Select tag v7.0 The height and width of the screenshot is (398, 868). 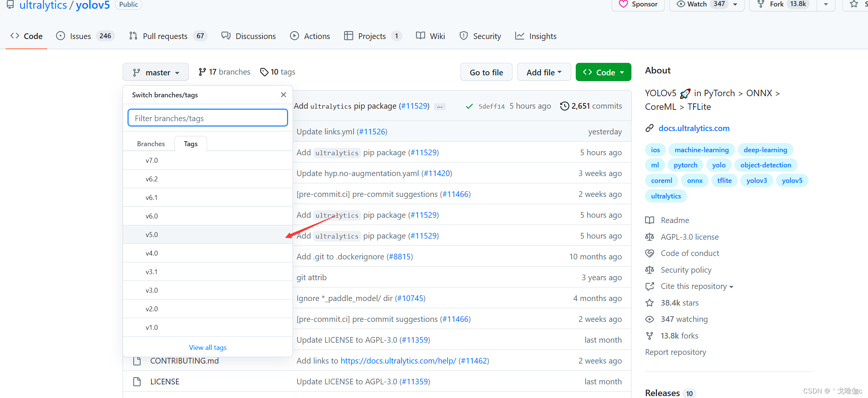pos(208,161)
